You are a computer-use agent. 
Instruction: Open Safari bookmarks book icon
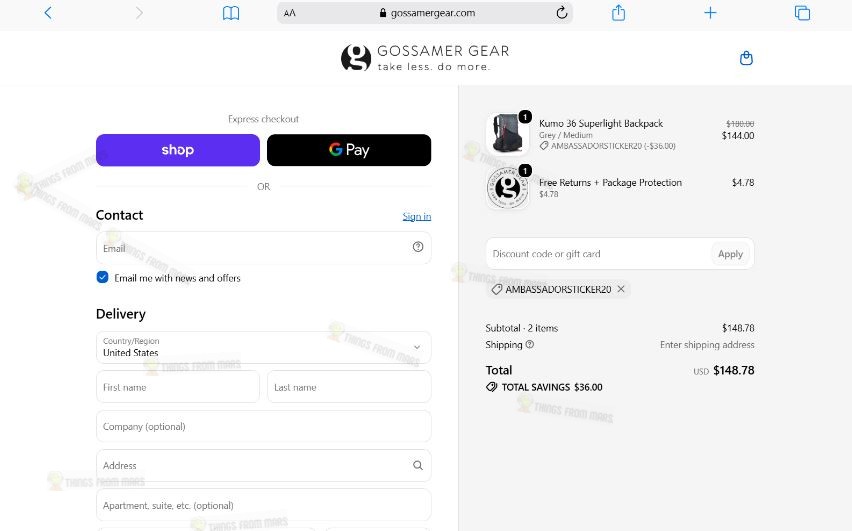click(231, 13)
